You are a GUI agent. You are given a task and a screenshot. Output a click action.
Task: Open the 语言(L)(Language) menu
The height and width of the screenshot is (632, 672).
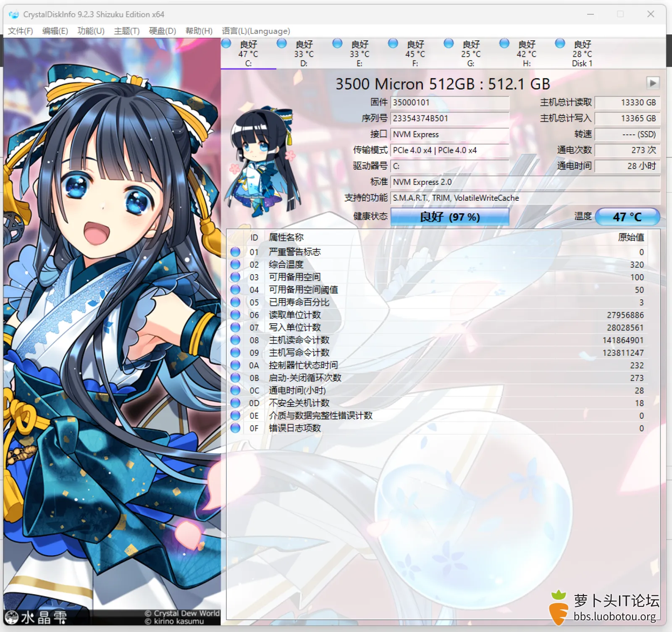click(256, 31)
